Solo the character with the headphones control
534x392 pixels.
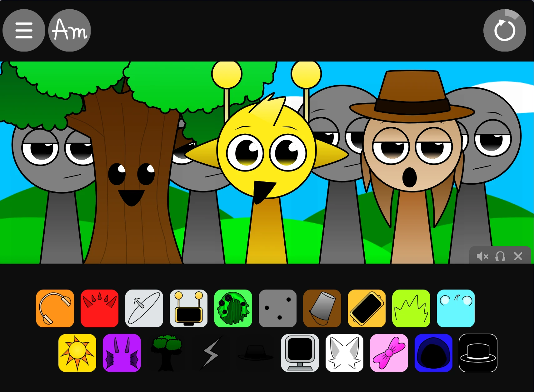pyautogui.click(x=500, y=256)
